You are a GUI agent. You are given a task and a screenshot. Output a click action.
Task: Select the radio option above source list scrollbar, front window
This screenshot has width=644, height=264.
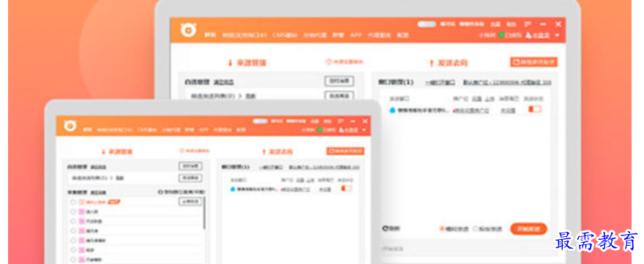(x=161, y=192)
